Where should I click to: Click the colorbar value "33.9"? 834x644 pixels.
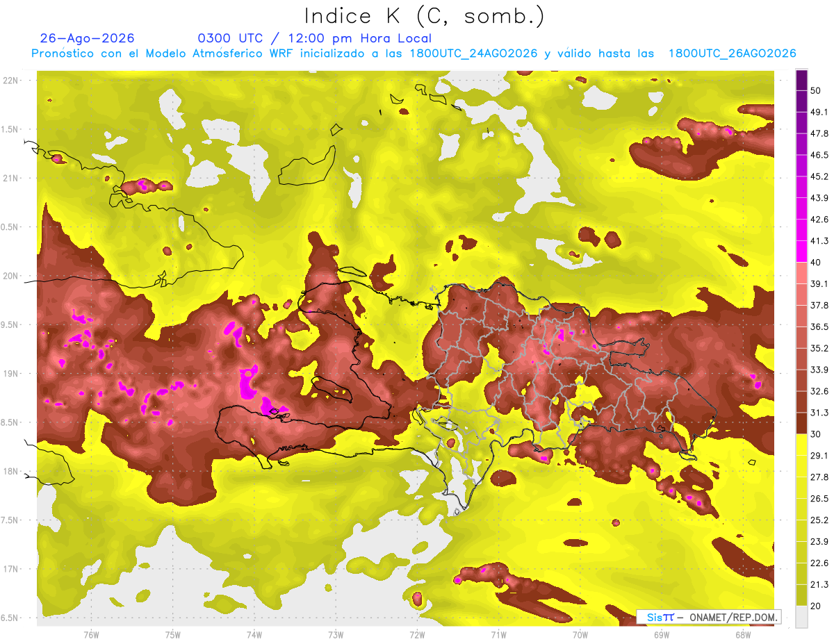tap(819, 370)
